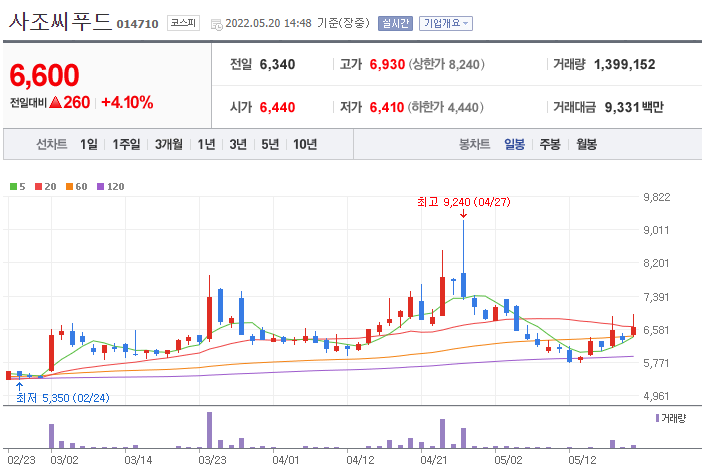Select the 1주일 line chart tab
The image size is (702, 475).
[x=126, y=144]
